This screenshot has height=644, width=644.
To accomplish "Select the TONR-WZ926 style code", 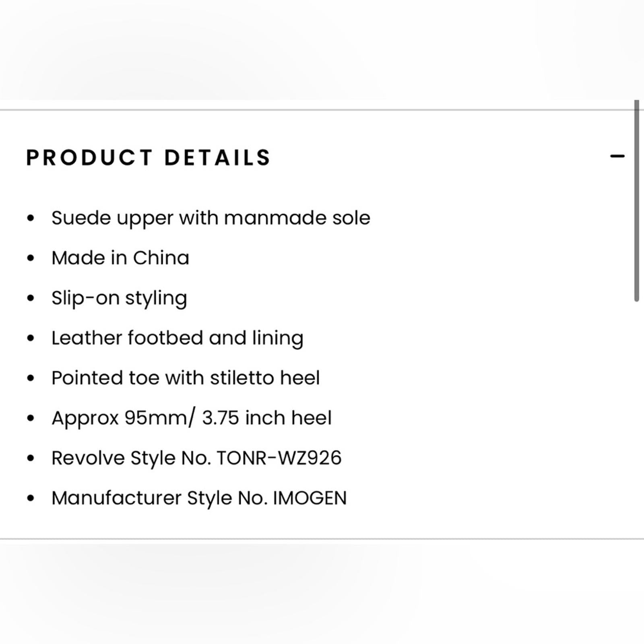I will click(279, 458).
